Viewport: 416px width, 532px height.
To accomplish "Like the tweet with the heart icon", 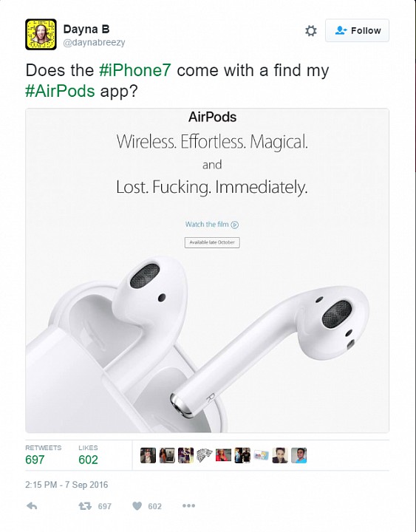I will coord(137,506).
